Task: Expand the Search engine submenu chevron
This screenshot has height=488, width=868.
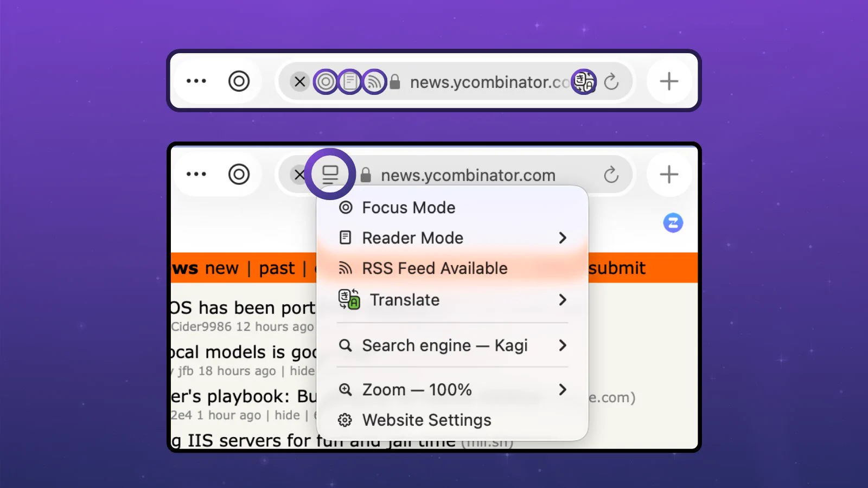Action: [563, 345]
